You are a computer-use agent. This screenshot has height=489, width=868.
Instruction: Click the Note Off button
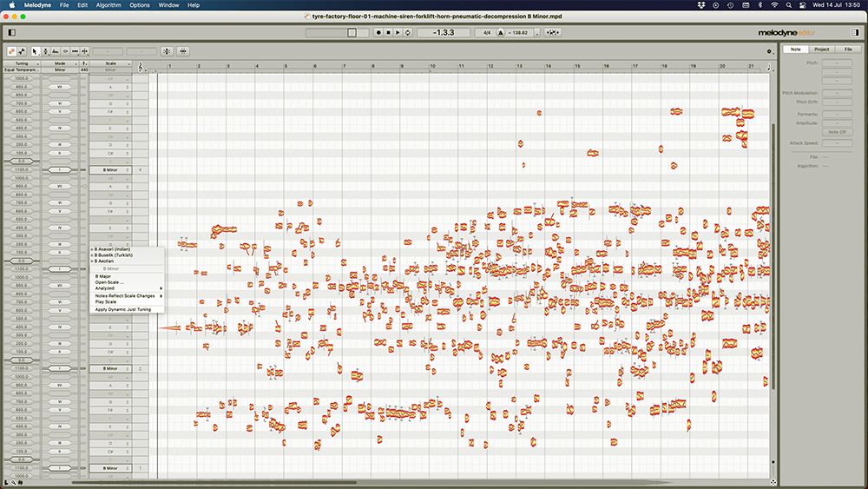[837, 132]
